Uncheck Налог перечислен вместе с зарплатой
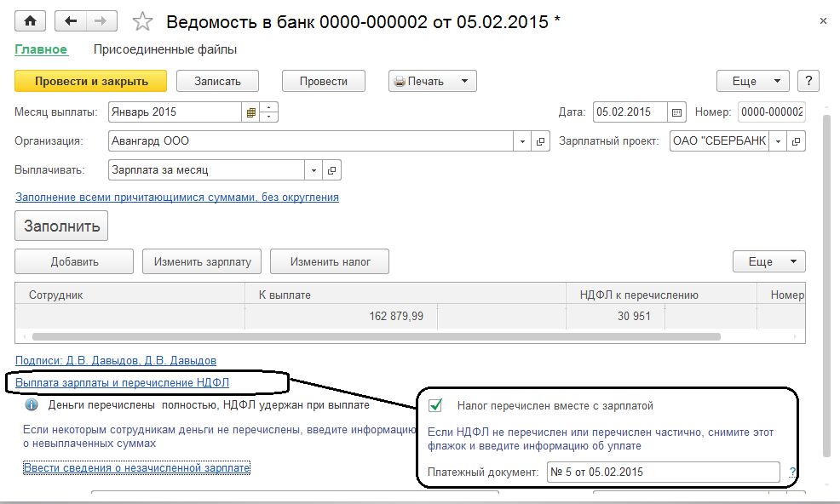The height and width of the screenshot is (504, 840). pyautogui.click(x=435, y=405)
